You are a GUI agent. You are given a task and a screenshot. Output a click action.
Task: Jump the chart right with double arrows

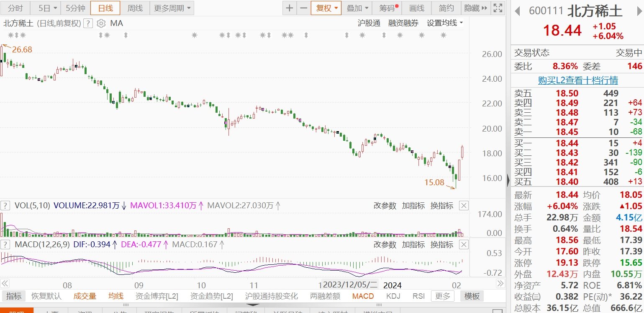coord(500,284)
